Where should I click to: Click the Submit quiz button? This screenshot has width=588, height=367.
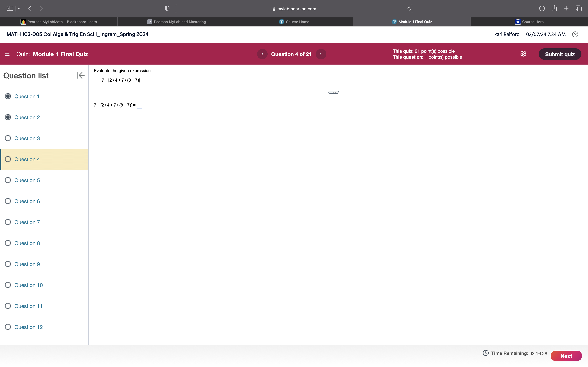click(x=560, y=54)
